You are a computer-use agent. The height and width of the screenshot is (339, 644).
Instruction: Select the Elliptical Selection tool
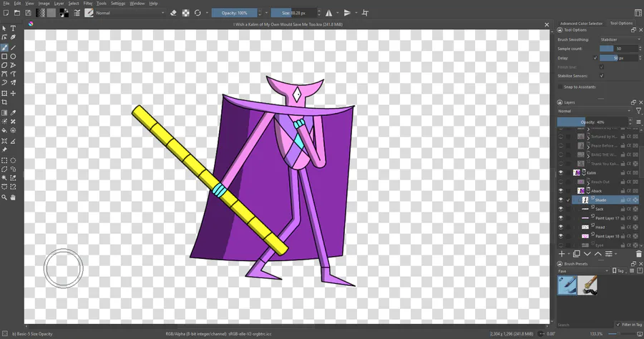click(x=13, y=160)
